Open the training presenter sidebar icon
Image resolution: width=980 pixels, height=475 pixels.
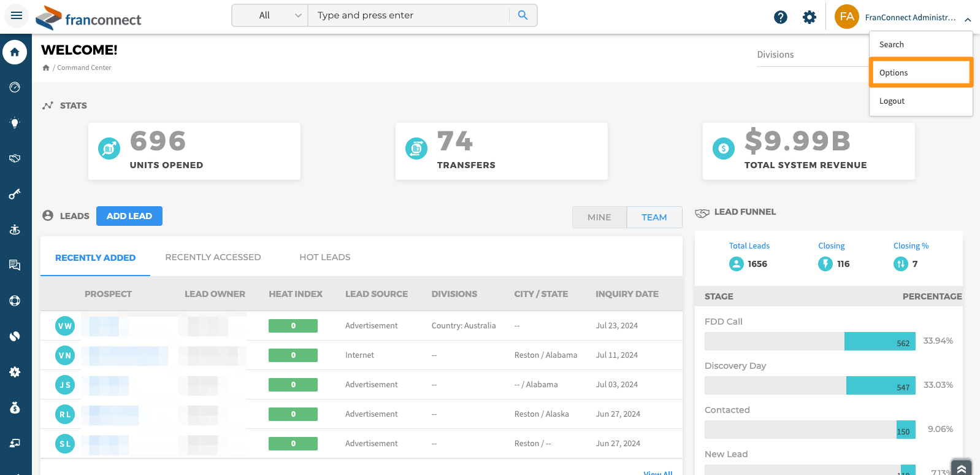(15, 443)
